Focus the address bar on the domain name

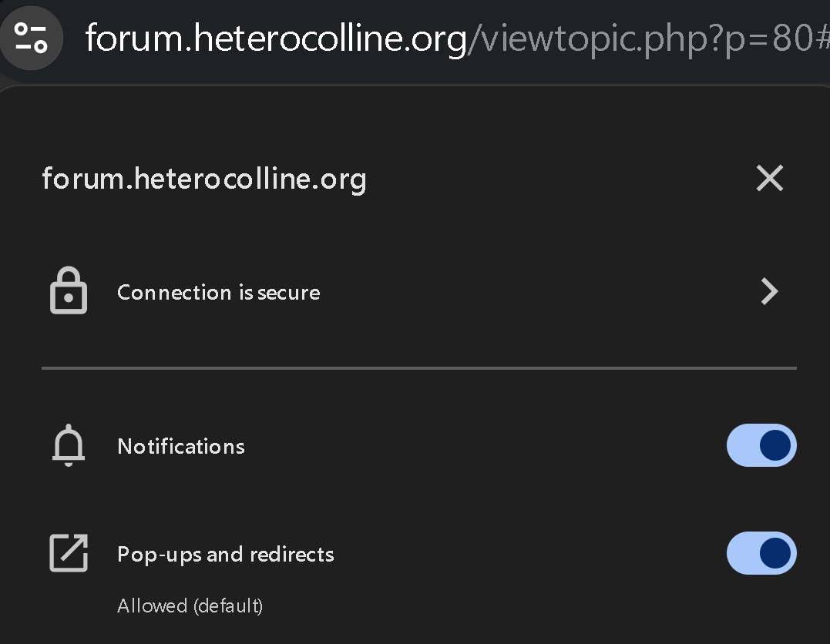275,38
